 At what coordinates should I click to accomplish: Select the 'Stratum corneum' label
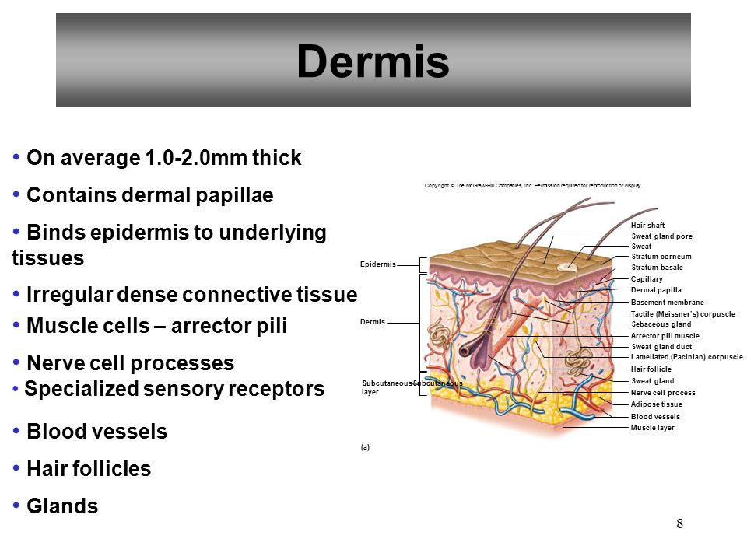pos(661,256)
